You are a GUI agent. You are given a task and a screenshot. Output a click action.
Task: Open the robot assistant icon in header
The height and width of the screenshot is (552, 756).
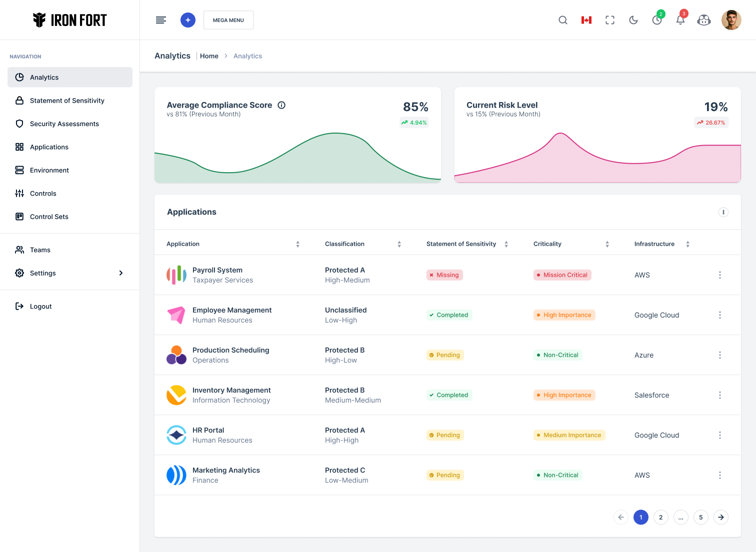pyautogui.click(x=704, y=20)
